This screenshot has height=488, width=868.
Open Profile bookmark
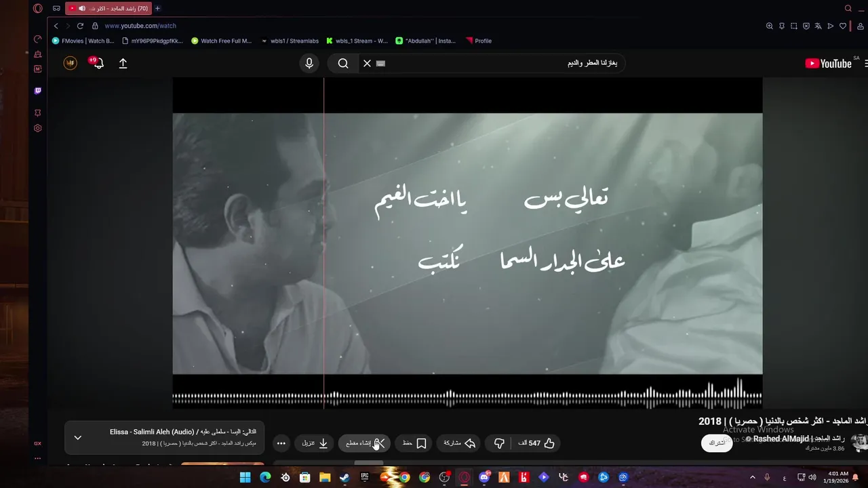pyautogui.click(x=479, y=41)
